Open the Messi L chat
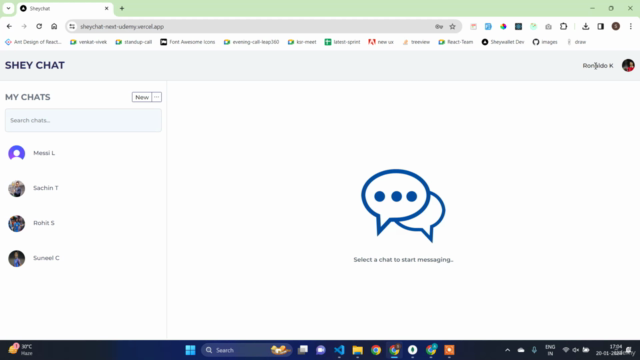This screenshot has width=640, height=360. [83, 153]
